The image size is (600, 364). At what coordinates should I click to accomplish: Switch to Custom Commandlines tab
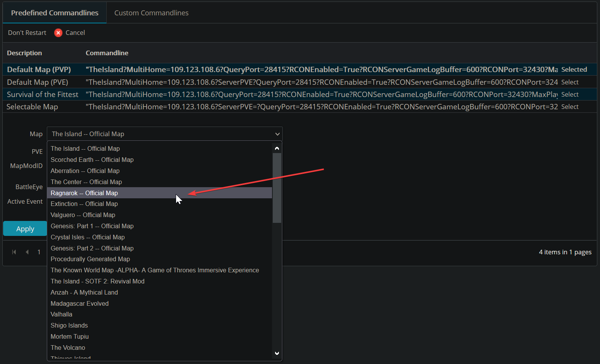click(151, 13)
